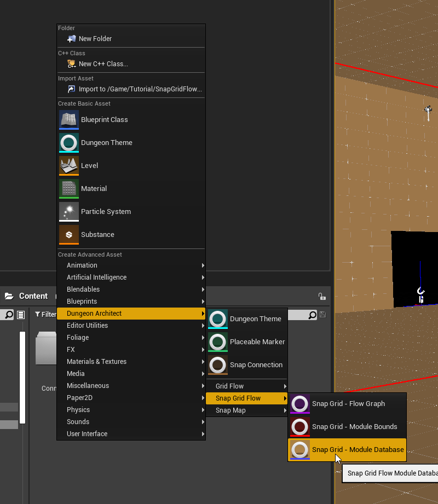This screenshot has height=504, width=438.
Task: Choose Snap Grid - Flow Graph
Action: click(x=348, y=404)
